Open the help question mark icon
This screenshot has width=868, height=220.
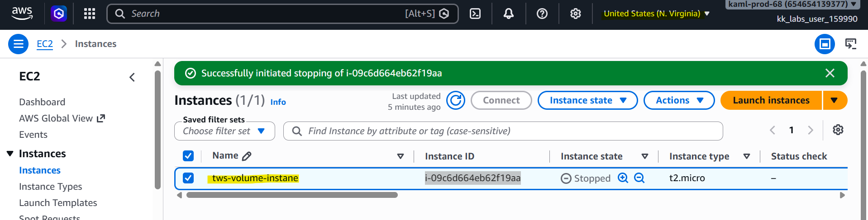[542, 14]
